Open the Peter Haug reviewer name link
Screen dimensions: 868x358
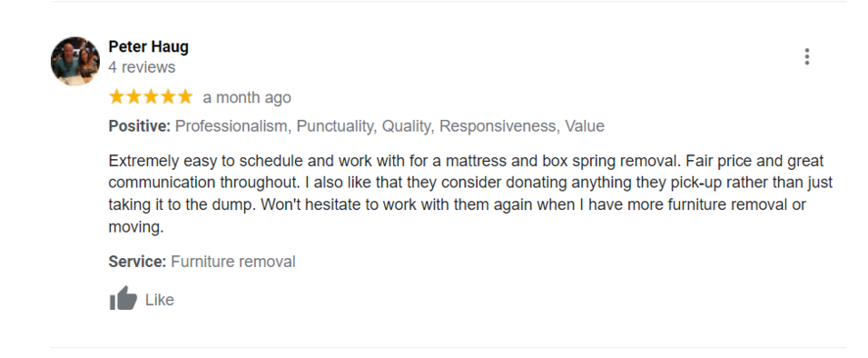tap(148, 46)
